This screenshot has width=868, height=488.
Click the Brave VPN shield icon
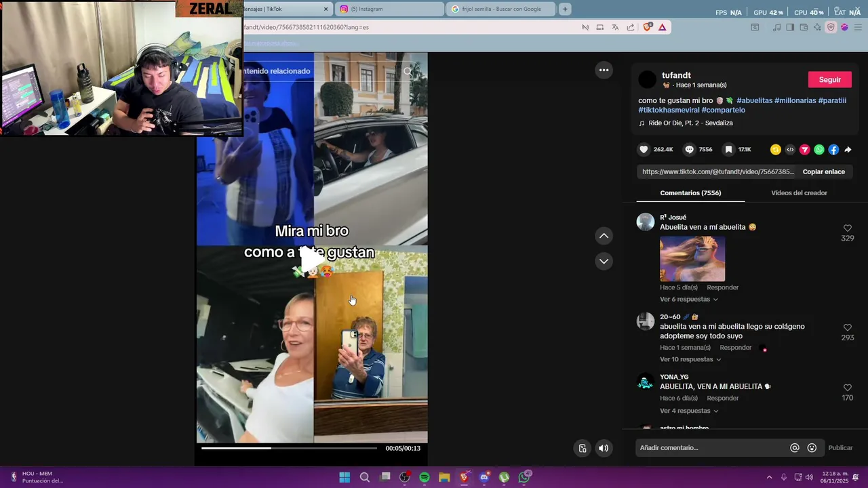pos(831,27)
